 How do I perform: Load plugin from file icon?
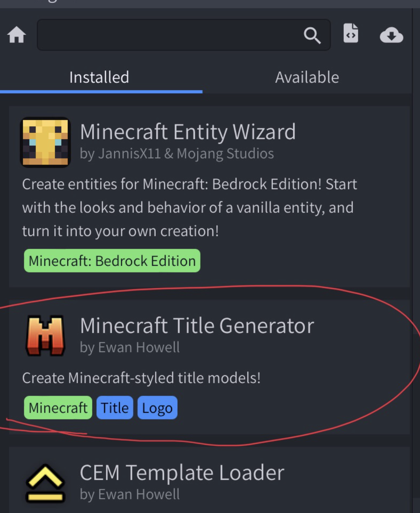[x=351, y=33]
